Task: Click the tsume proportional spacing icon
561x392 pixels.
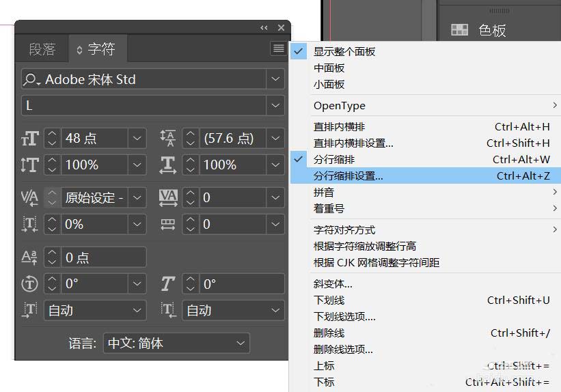Action: (29, 224)
